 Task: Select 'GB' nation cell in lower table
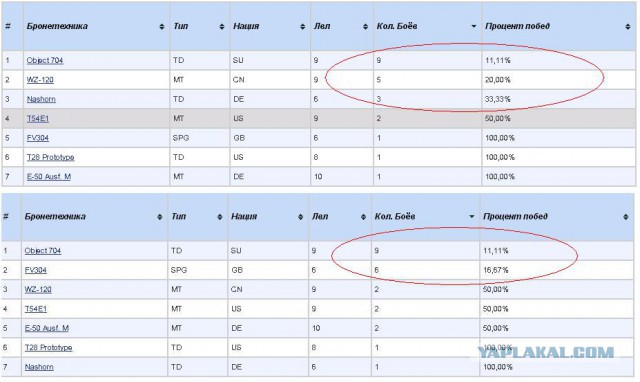(x=237, y=270)
